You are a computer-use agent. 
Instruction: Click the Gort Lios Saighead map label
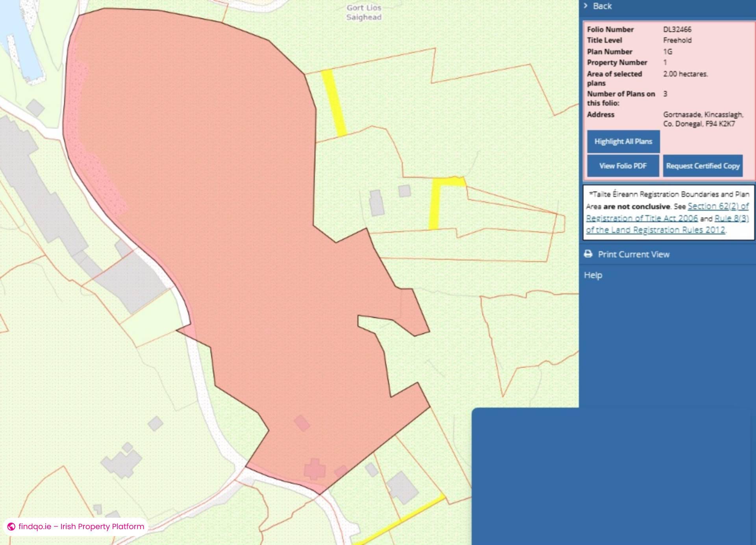click(364, 13)
